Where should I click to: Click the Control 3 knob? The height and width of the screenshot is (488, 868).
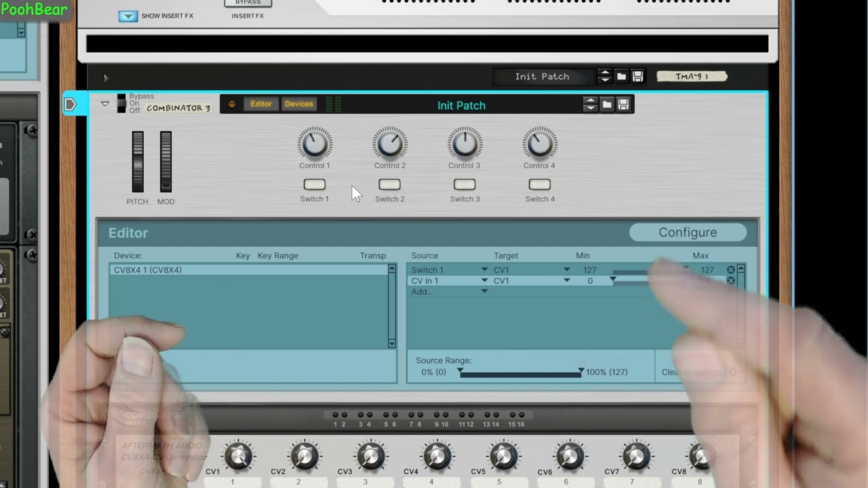tap(465, 144)
